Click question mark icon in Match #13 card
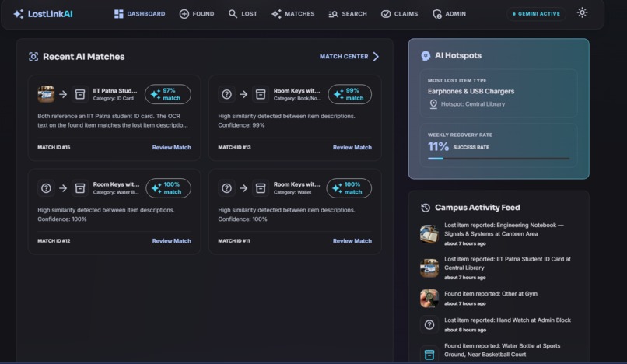 coord(226,94)
